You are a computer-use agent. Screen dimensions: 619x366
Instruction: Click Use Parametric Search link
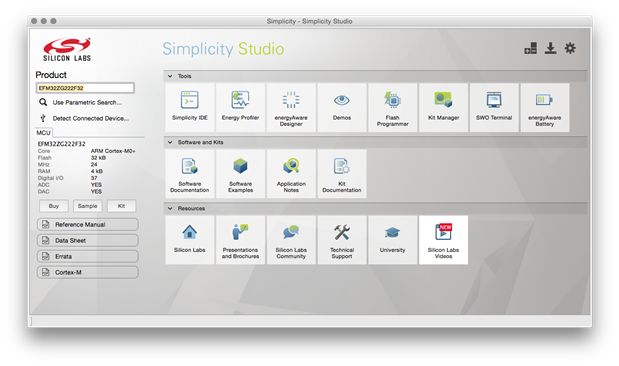[x=87, y=102]
